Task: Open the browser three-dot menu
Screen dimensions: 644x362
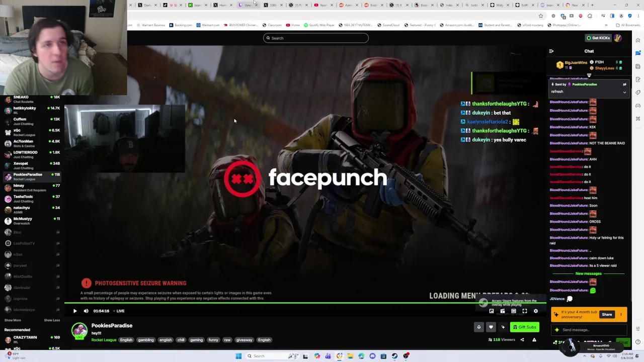Action: coord(638,16)
